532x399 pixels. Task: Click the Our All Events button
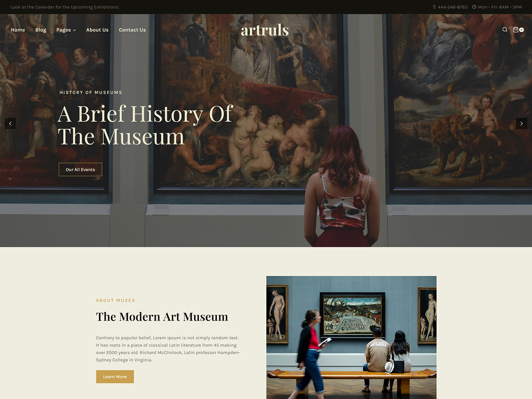(80, 169)
